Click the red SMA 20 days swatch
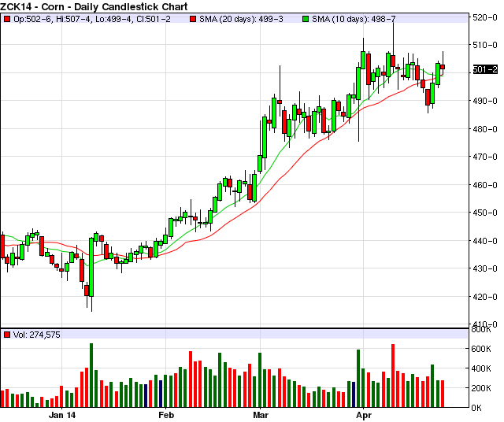Image resolution: width=504 pixels, height=422 pixels. tap(193, 19)
